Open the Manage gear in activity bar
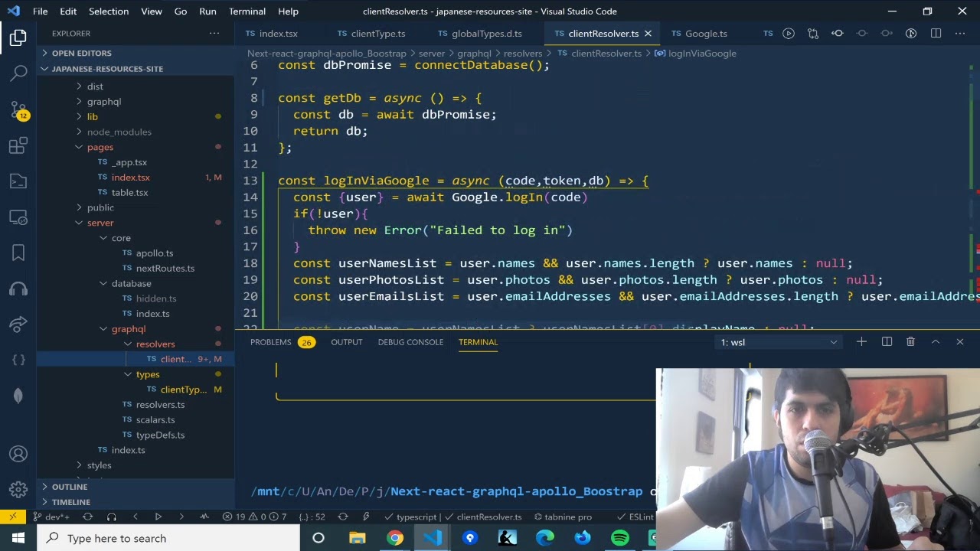Image resolution: width=980 pixels, height=551 pixels. click(x=18, y=490)
